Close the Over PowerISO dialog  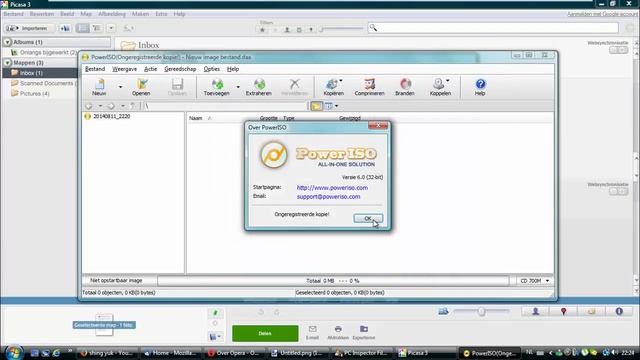(x=378, y=125)
